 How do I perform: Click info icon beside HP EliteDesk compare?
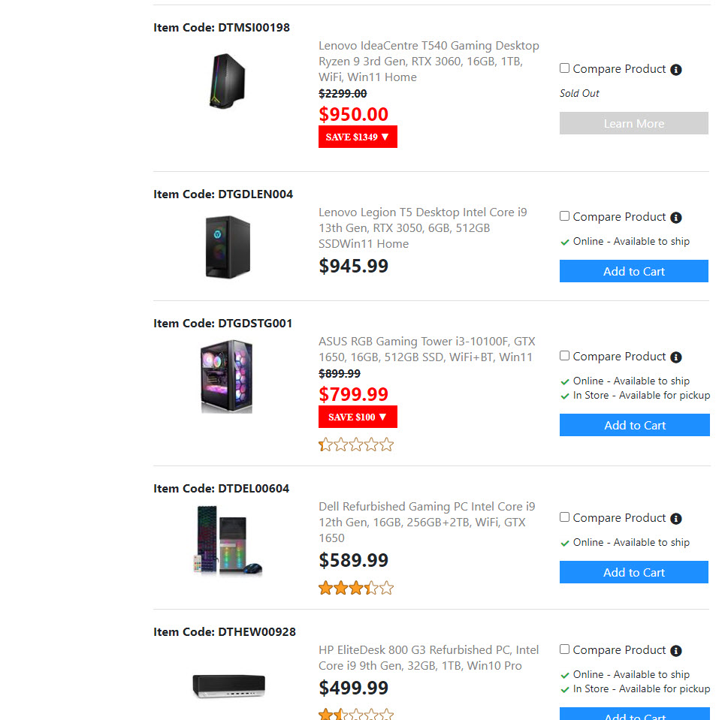[x=676, y=651]
